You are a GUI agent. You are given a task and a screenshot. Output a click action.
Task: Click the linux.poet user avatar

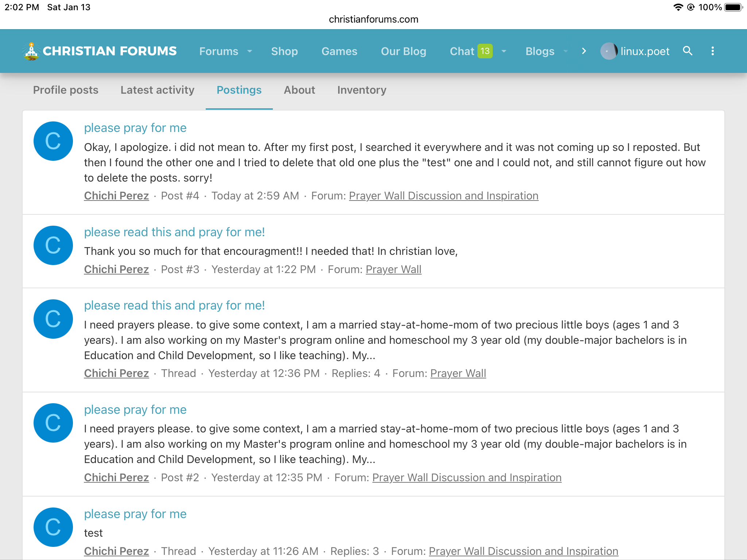[x=608, y=51]
